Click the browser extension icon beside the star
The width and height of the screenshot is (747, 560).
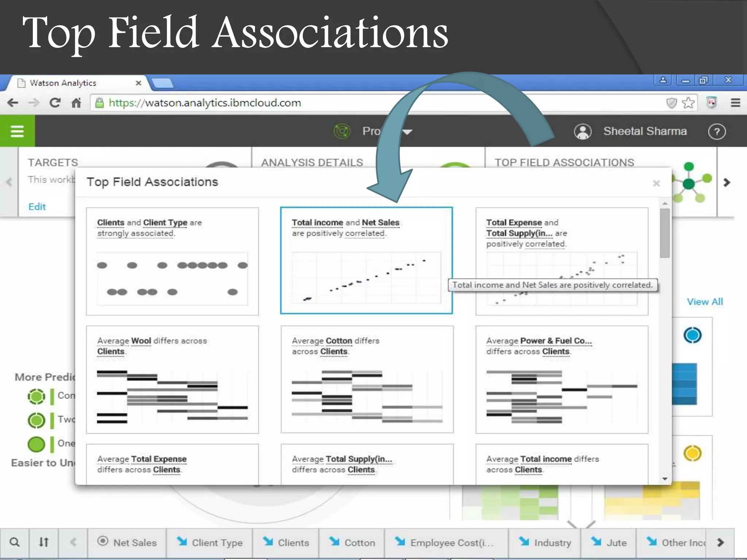pyautogui.click(x=711, y=102)
